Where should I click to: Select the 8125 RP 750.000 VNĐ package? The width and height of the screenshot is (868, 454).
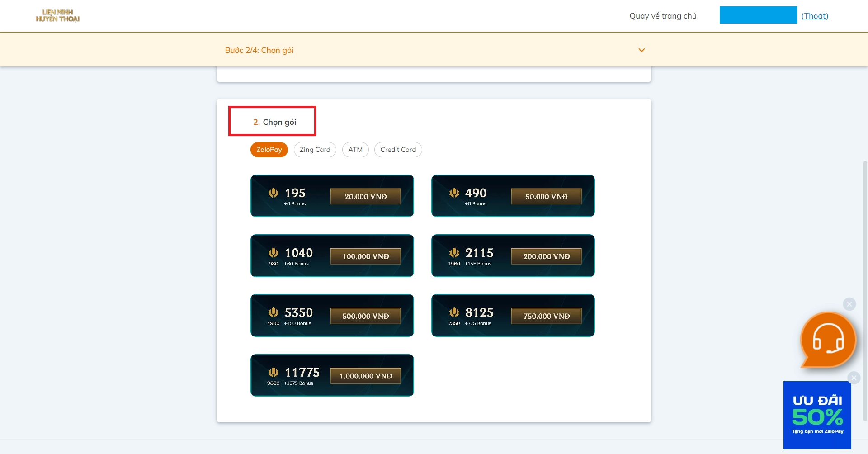tap(513, 315)
